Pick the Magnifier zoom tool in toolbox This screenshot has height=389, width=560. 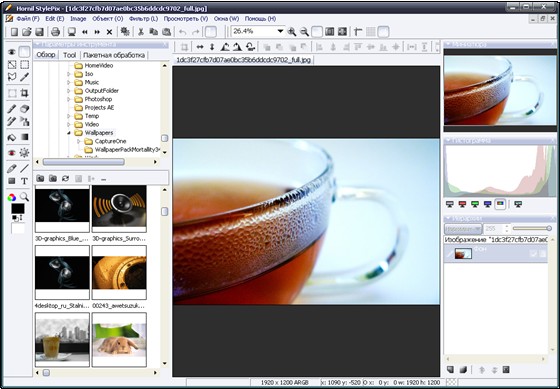pos(24,196)
